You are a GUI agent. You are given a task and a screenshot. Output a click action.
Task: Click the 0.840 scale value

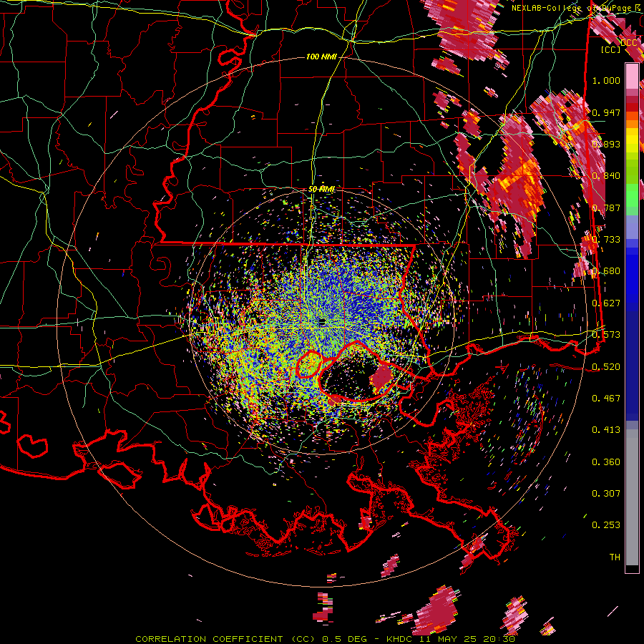click(606, 176)
